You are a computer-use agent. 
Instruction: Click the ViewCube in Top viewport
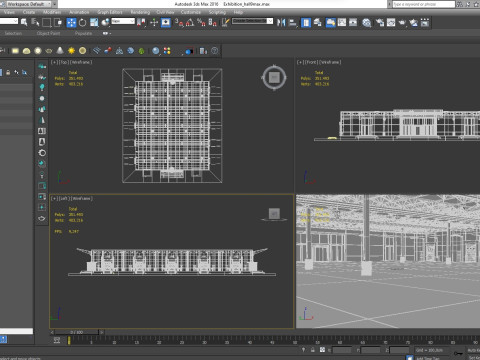[274, 78]
